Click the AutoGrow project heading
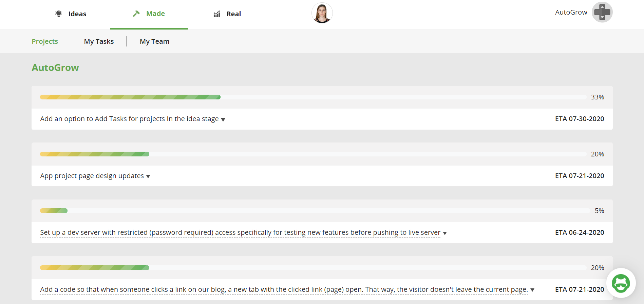The height and width of the screenshot is (304, 644). [x=55, y=68]
